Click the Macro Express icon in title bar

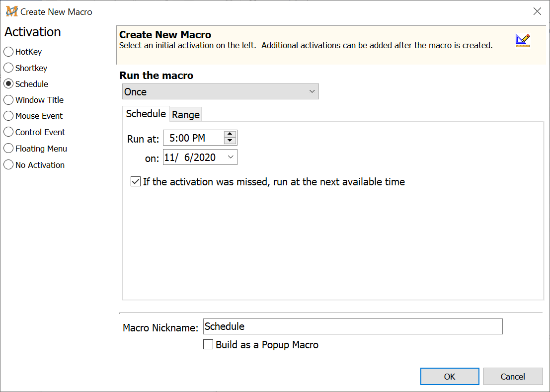tap(11, 11)
